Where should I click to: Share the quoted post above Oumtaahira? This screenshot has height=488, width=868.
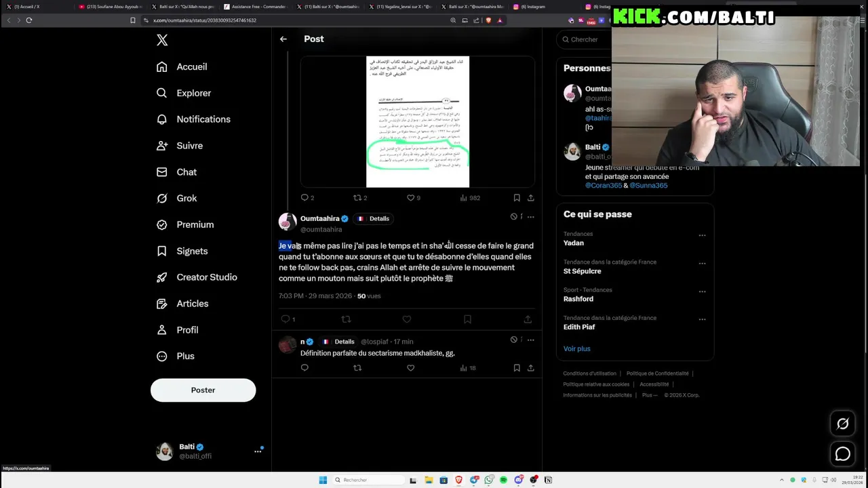(531, 198)
